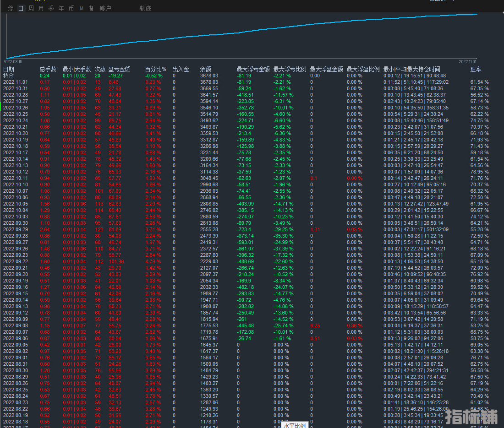Click the 余额 column header
This screenshot has height=428, width=504.
206,69
